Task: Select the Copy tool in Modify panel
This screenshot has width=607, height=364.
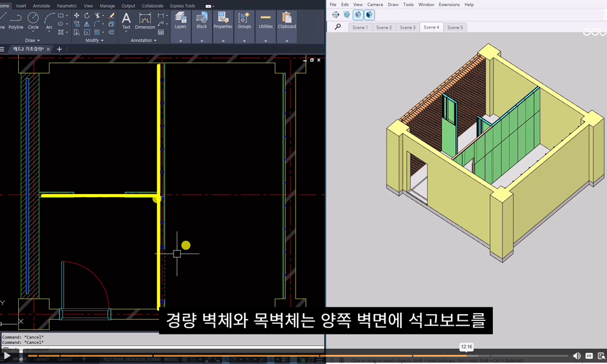Action: coord(76,24)
